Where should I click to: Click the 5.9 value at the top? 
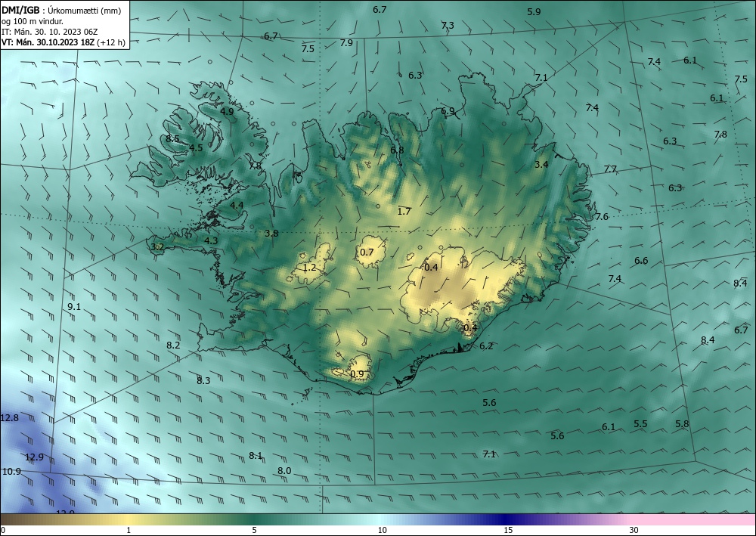(x=534, y=12)
